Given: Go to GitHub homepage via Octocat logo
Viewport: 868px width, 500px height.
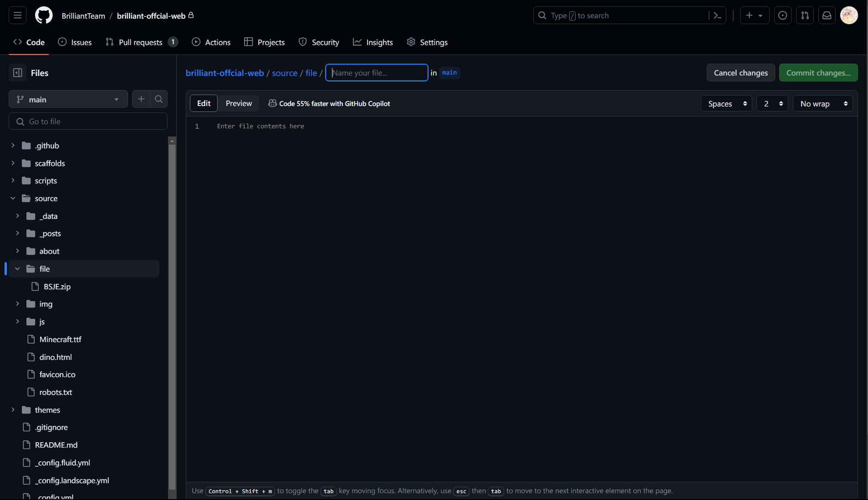Looking at the screenshot, I should [x=44, y=15].
